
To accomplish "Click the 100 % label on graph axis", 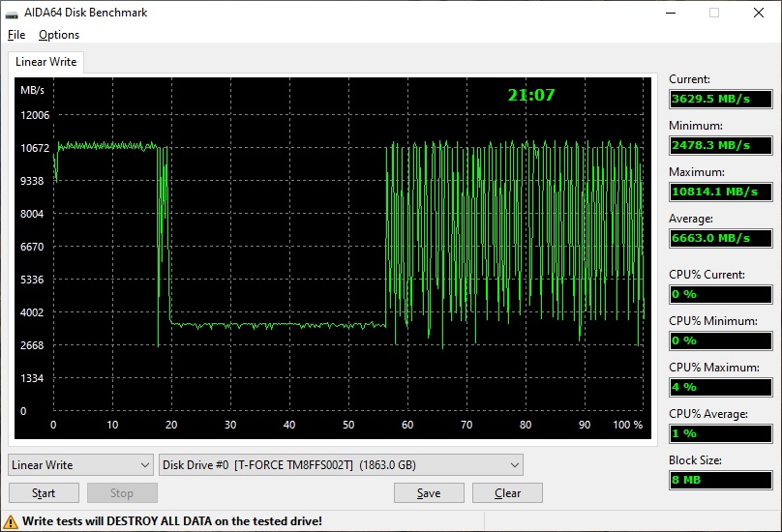I will 628,425.
